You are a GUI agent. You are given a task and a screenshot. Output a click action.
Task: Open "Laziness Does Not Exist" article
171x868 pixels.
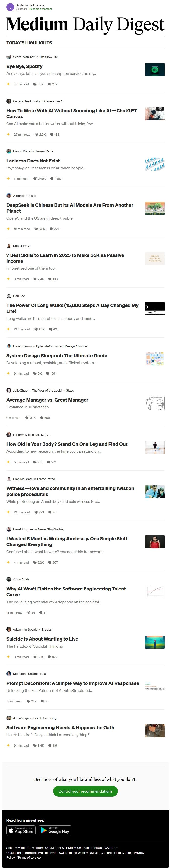pyautogui.click(x=33, y=161)
